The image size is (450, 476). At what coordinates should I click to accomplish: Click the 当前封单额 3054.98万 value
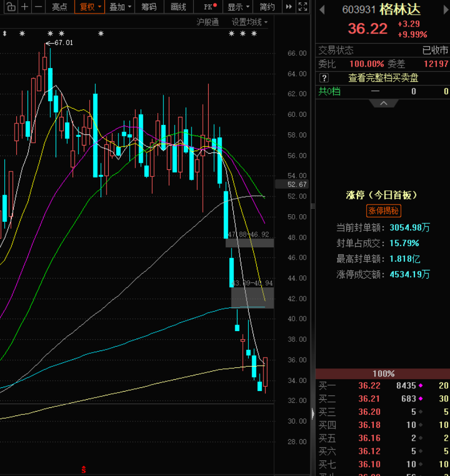coord(409,227)
